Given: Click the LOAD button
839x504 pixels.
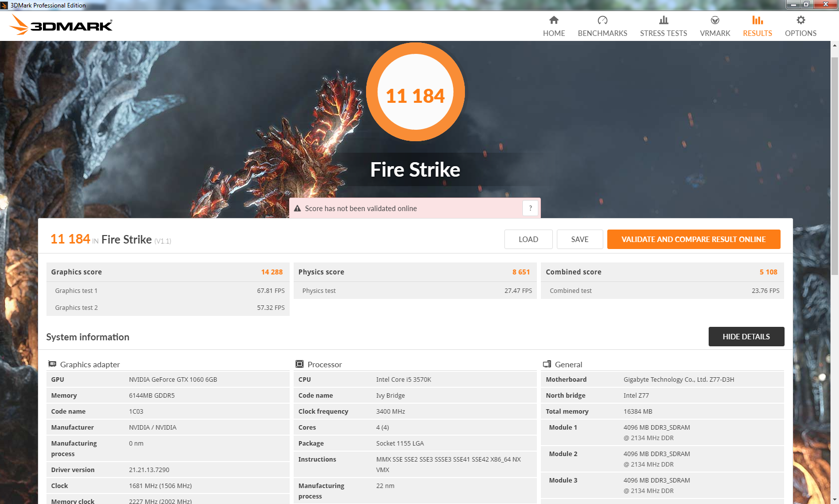Looking at the screenshot, I should pos(528,239).
